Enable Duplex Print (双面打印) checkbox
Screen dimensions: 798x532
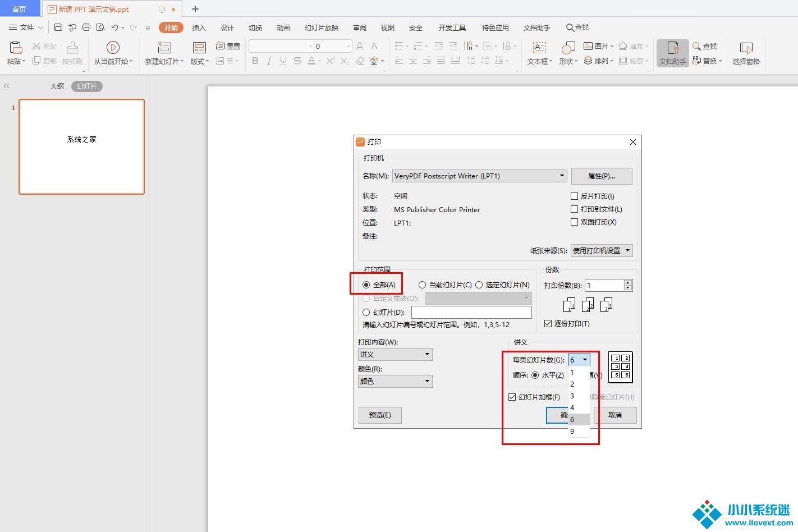pos(574,222)
